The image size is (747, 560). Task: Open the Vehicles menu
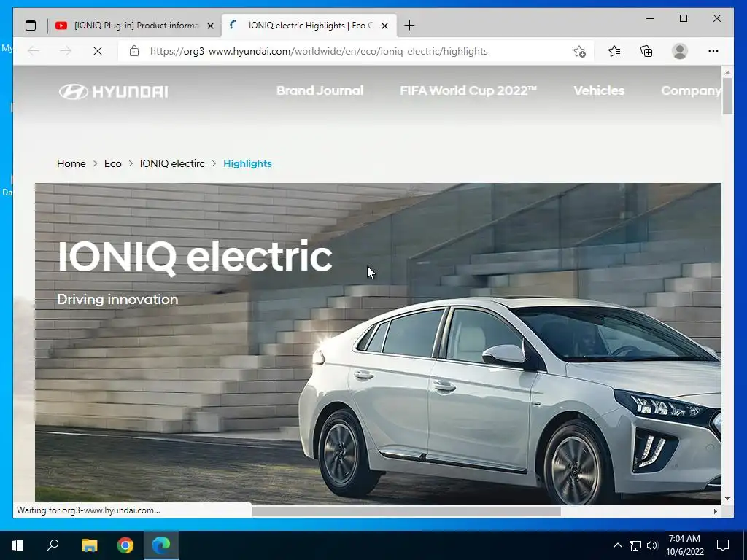pos(599,90)
